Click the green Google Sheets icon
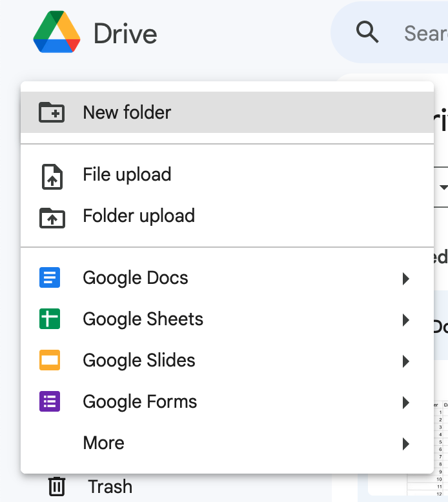This screenshot has width=448, height=502. [50, 319]
